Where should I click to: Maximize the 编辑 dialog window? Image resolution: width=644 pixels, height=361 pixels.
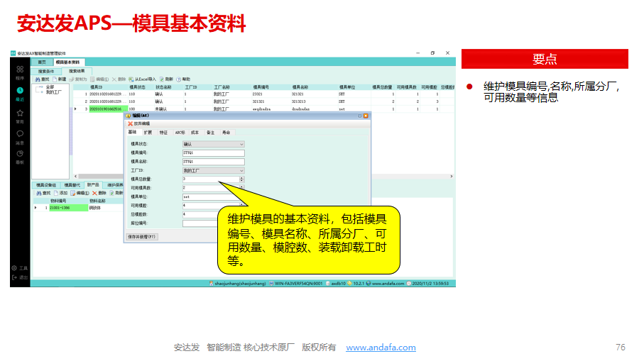click(x=360, y=116)
